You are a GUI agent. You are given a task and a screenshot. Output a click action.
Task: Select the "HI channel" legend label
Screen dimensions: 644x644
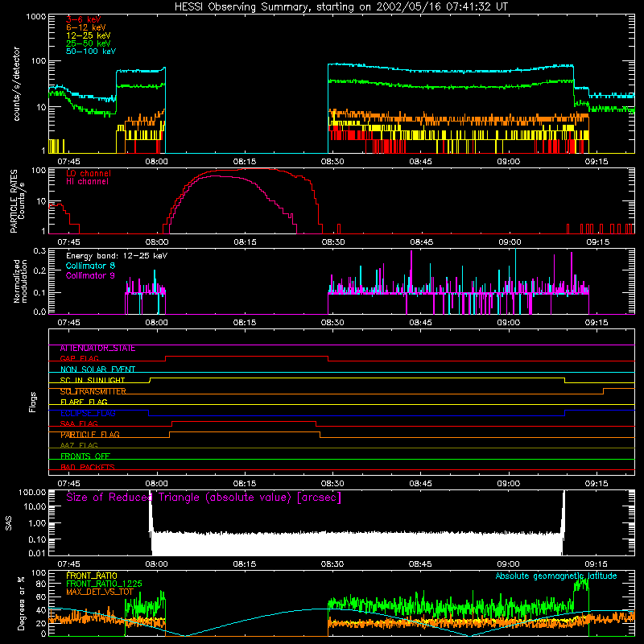point(87,181)
